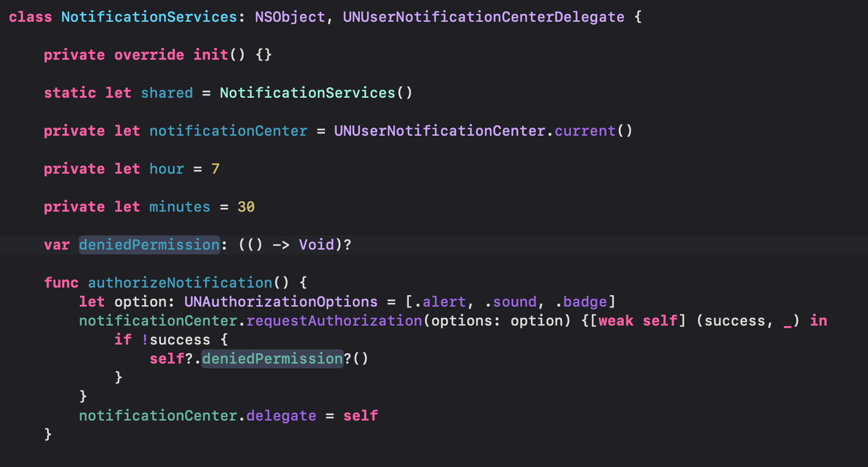
Task: Select the "hour" constant name
Action: pos(167,169)
